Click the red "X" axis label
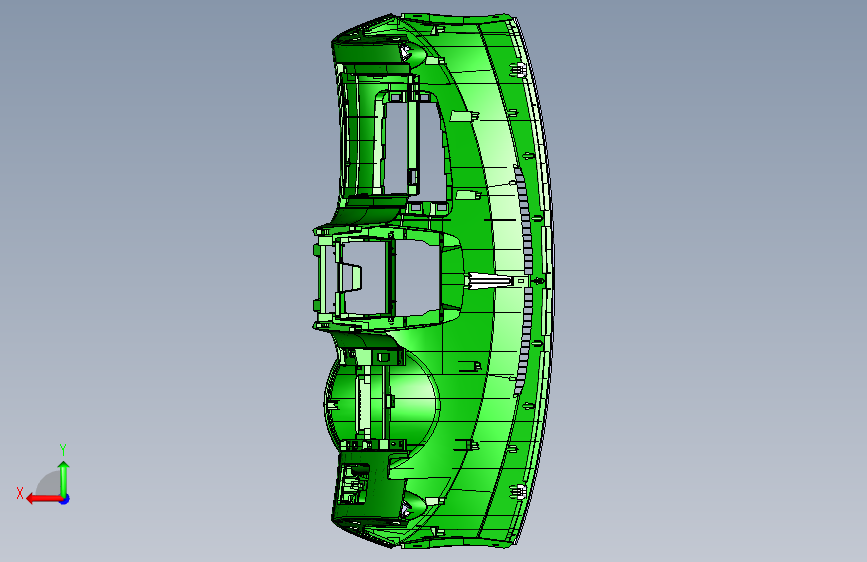Image resolution: width=867 pixels, height=562 pixels. pos(20,493)
